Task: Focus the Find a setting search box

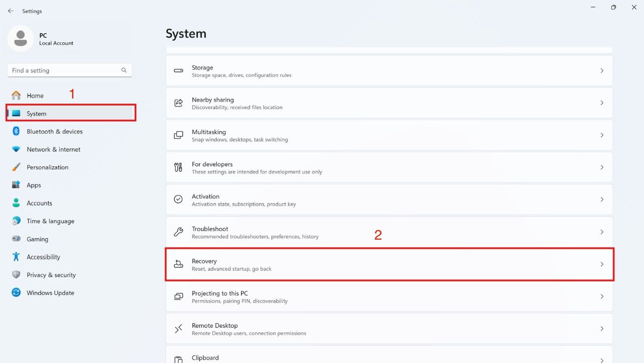Action: 70,70
